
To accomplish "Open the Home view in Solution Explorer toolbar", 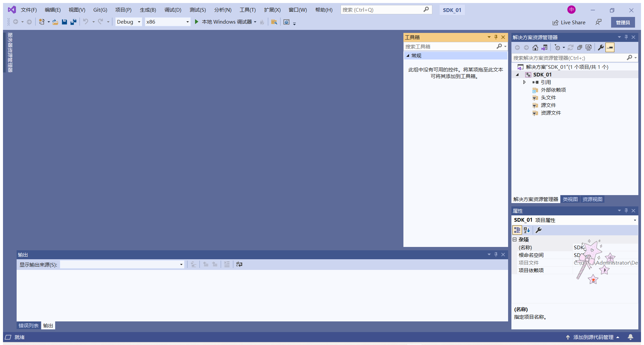I will 535,47.
